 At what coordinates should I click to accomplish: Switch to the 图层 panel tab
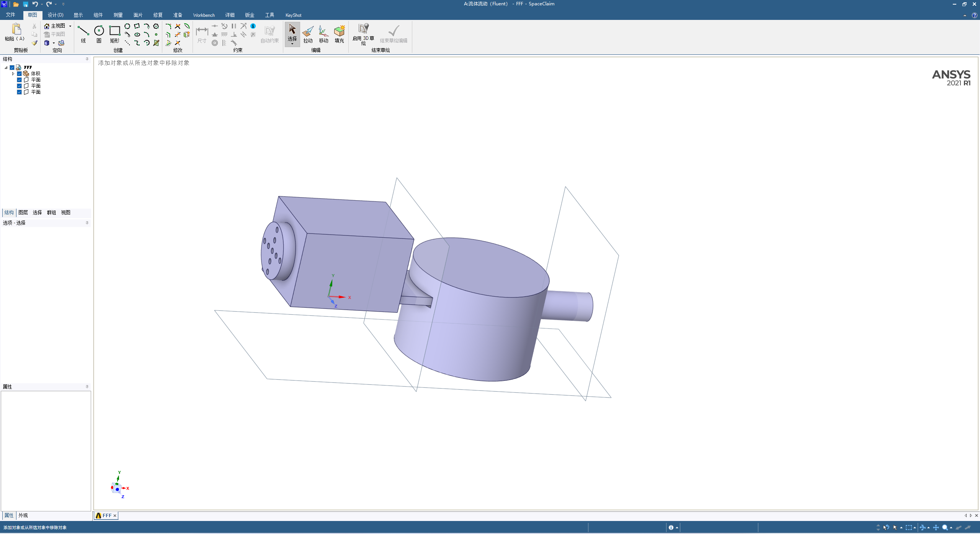point(23,212)
